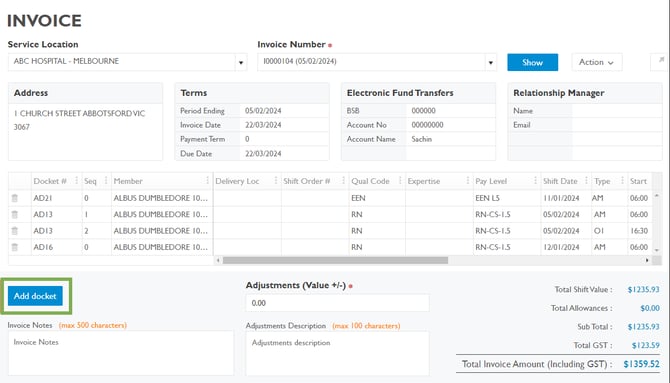Click the pin icon next to Action

[x=661, y=61]
